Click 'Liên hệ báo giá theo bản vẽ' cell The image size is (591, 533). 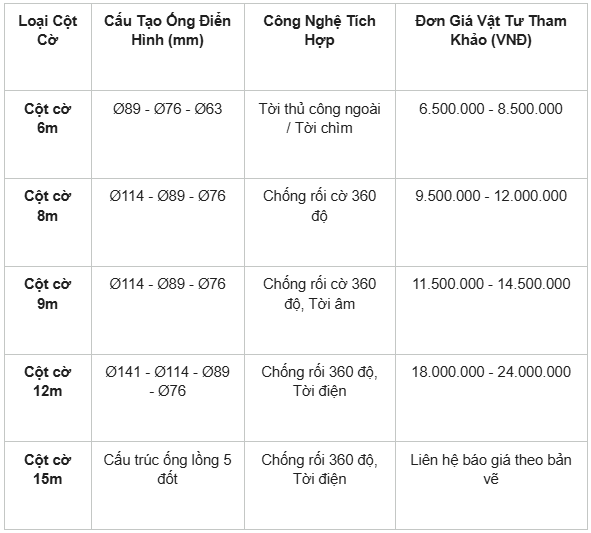[491, 469]
